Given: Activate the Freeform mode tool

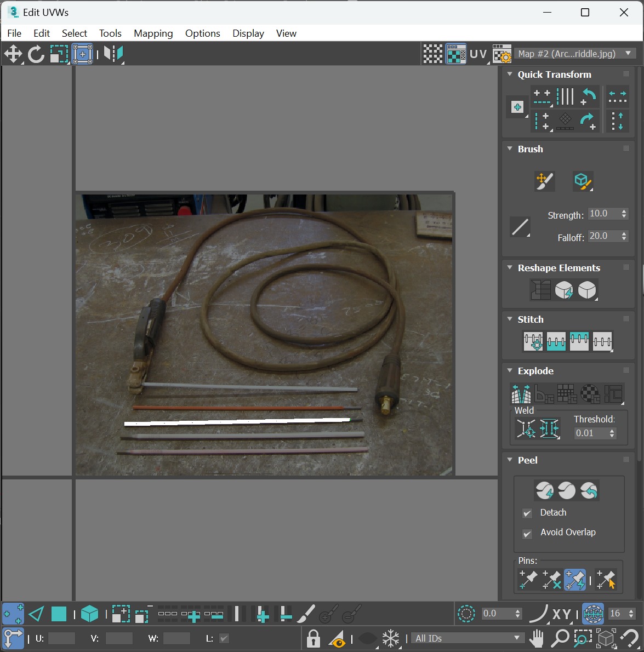Looking at the screenshot, I should 82,54.
